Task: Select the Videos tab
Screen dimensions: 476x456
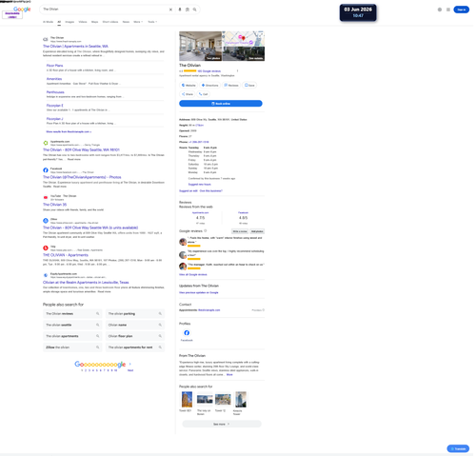Action: (83, 22)
